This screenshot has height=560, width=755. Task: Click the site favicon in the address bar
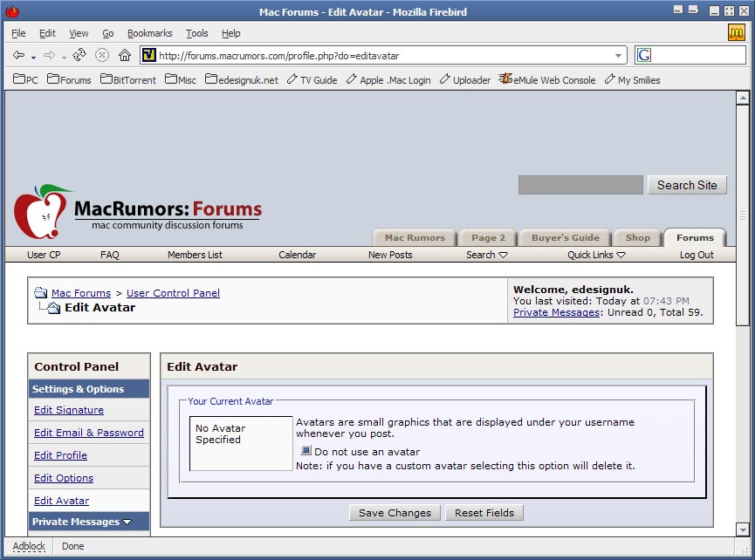click(x=149, y=55)
